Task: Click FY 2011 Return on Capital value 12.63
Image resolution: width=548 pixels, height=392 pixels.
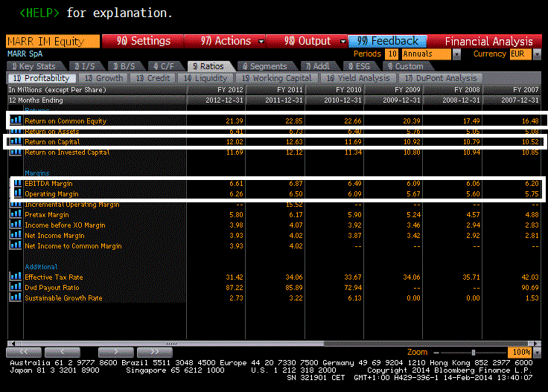Action: pos(294,142)
